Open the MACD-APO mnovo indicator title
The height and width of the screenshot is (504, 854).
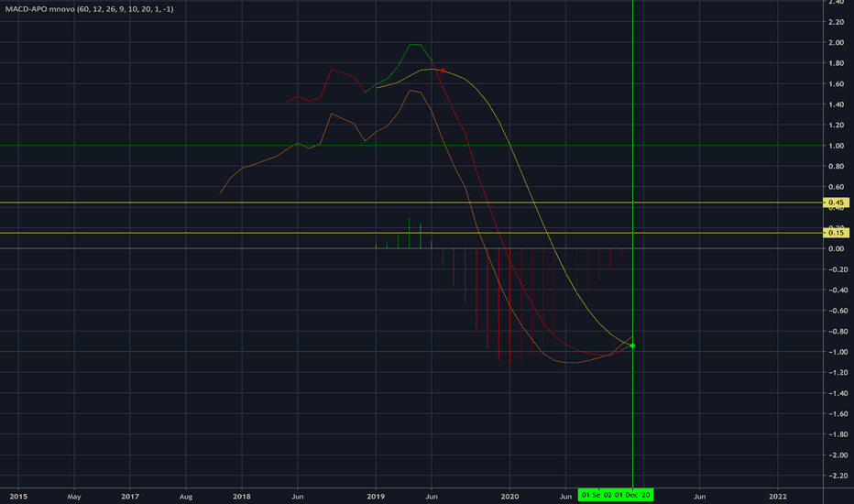pos(89,9)
